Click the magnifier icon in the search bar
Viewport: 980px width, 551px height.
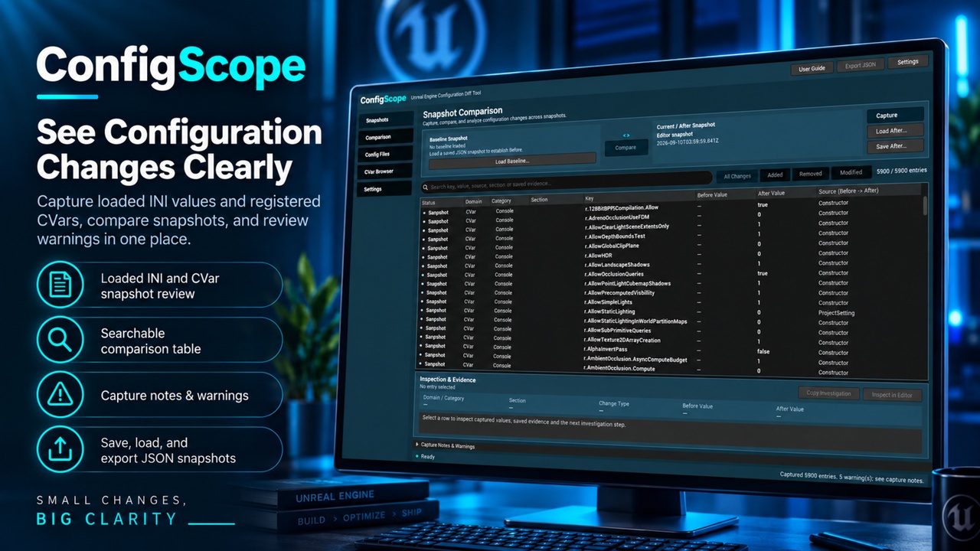[426, 187]
